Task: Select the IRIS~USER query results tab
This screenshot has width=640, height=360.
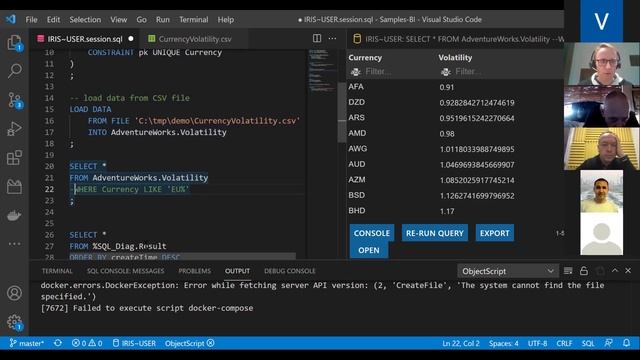Action: pyautogui.click(x=458, y=39)
